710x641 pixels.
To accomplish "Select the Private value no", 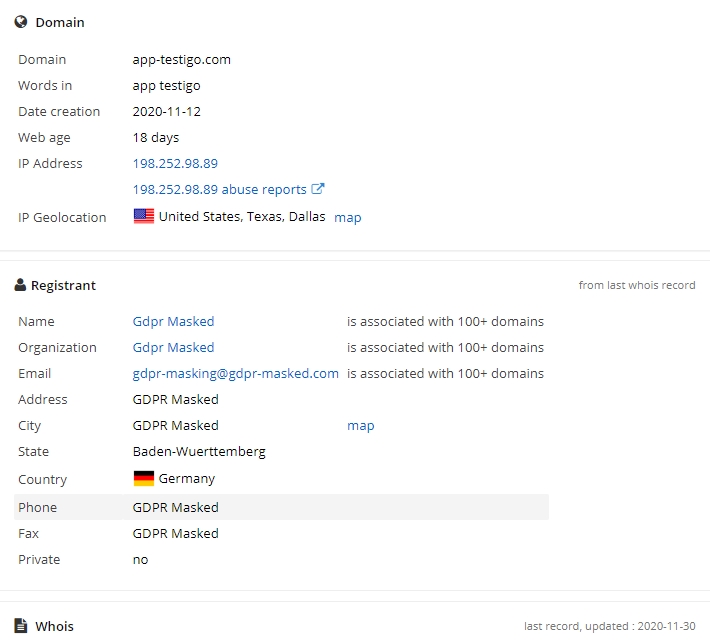I will tap(140, 560).
